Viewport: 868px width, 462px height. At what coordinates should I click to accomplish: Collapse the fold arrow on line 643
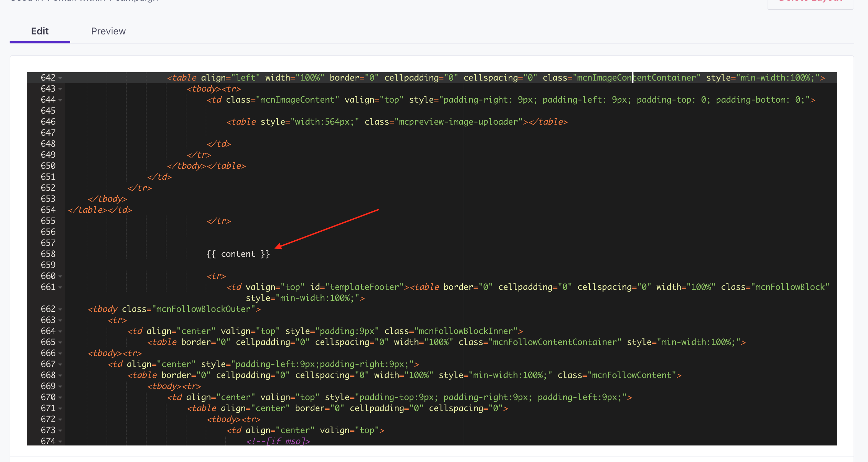click(x=61, y=89)
